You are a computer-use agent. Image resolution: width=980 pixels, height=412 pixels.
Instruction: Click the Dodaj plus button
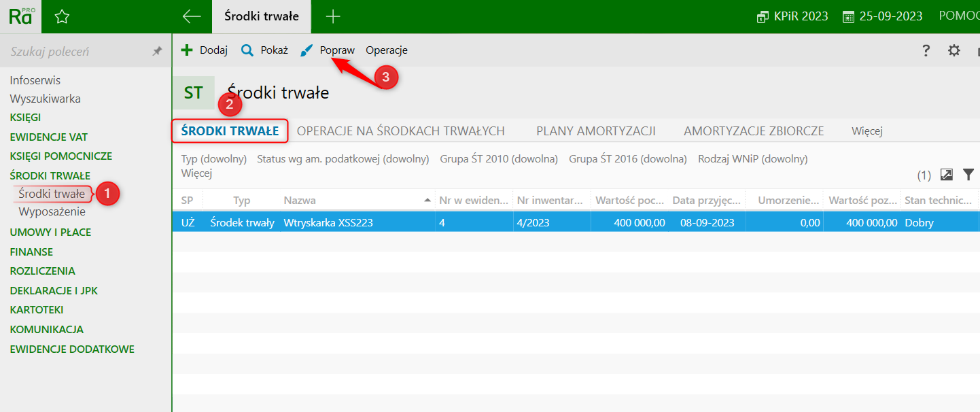coord(204,50)
